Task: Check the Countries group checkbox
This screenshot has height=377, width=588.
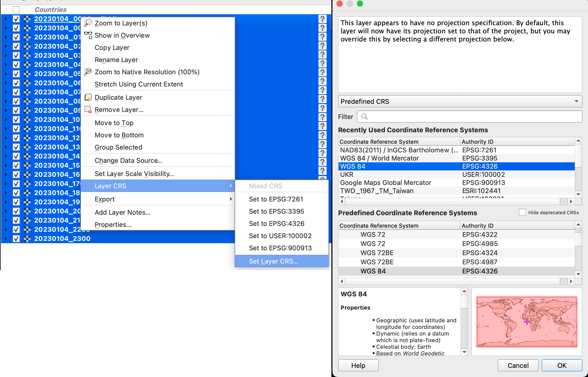Action: tap(16, 10)
